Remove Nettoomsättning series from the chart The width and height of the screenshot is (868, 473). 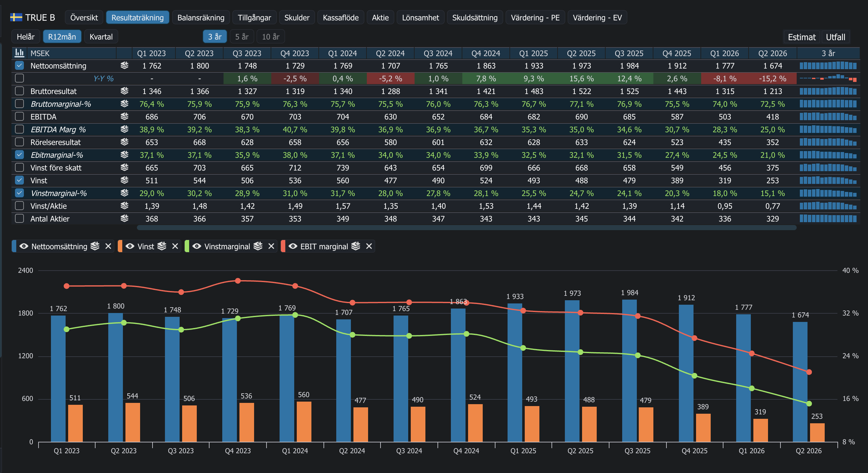click(x=108, y=246)
